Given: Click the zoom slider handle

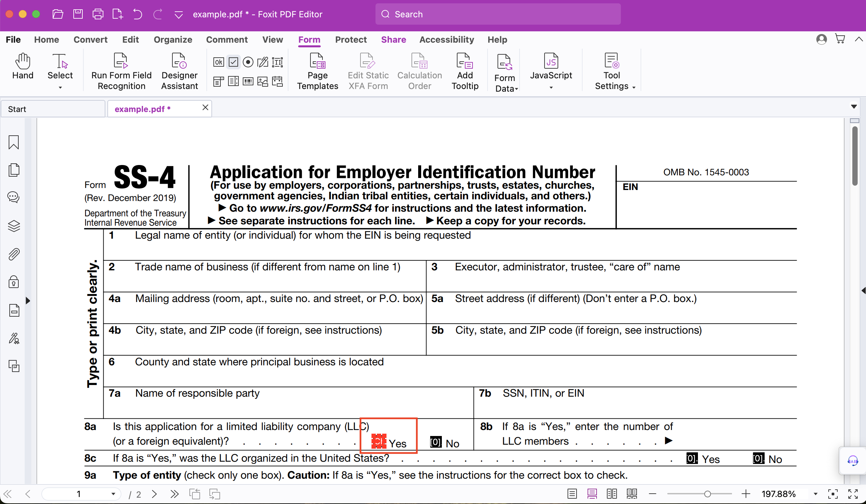Looking at the screenshot, I should [x=707, y=494].
